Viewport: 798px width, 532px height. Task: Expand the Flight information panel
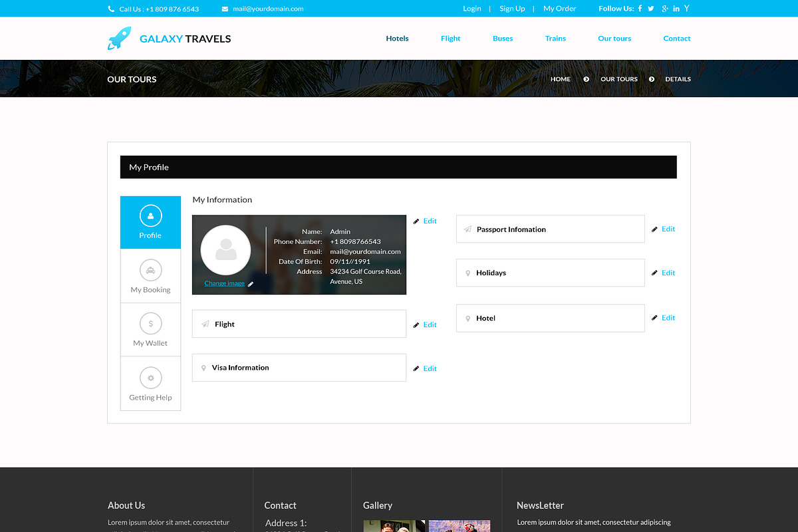click(299, 324)
